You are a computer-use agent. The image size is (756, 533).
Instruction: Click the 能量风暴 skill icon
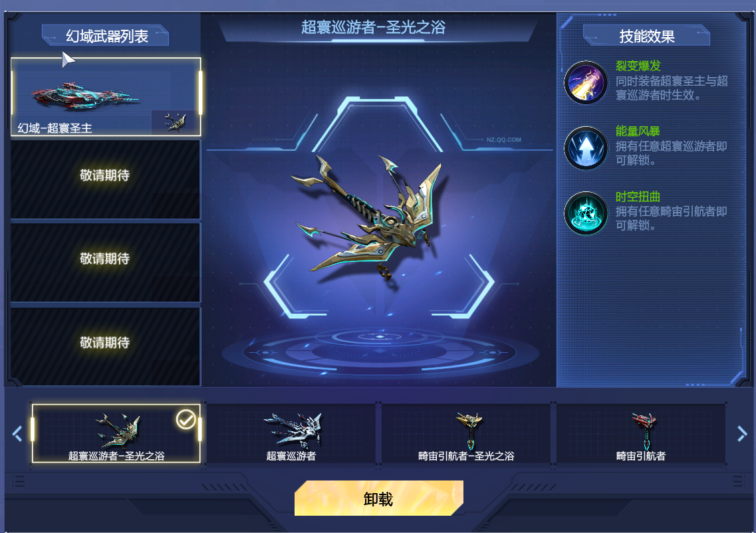coord(586,148)
